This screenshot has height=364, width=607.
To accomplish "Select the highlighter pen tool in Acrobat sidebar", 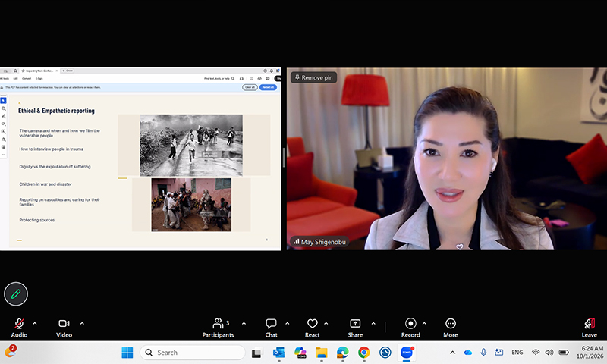I will [x=4, y=117].
